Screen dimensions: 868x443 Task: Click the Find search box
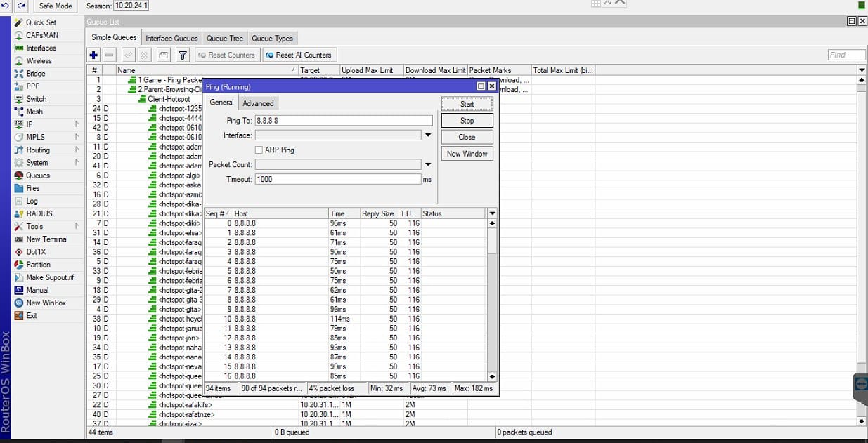[x=846, y=55]
